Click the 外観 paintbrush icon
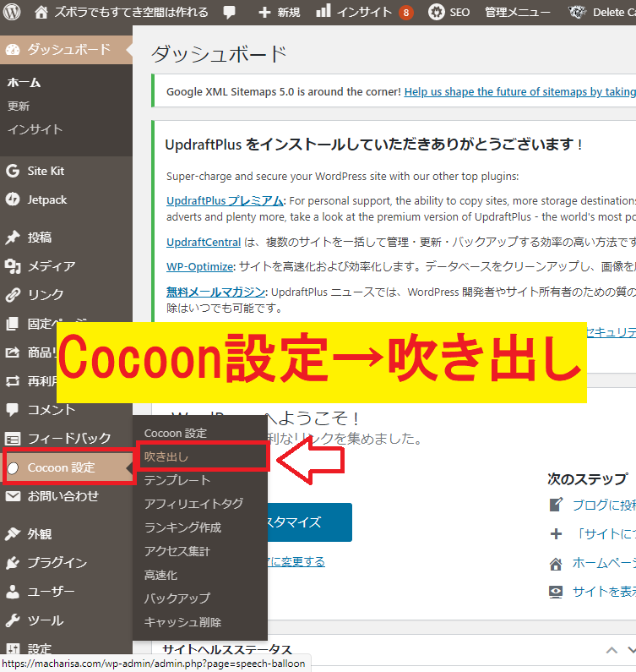Screen dimensions: 636x672 pos(13,534)
